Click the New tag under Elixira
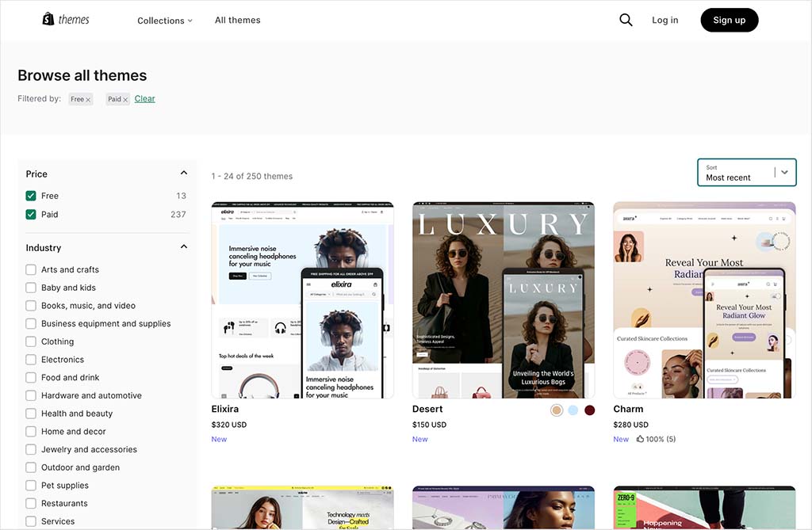 click(219, 439)
